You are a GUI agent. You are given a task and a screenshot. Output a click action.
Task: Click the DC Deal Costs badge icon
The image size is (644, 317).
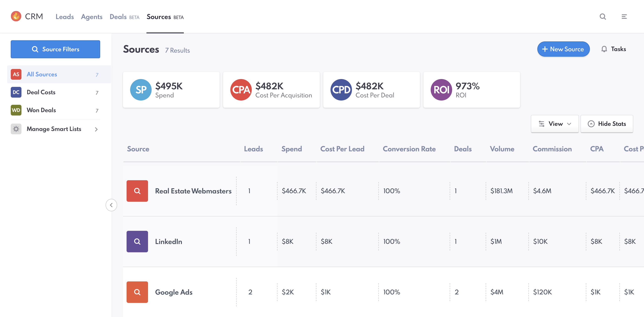coord(16,92)
